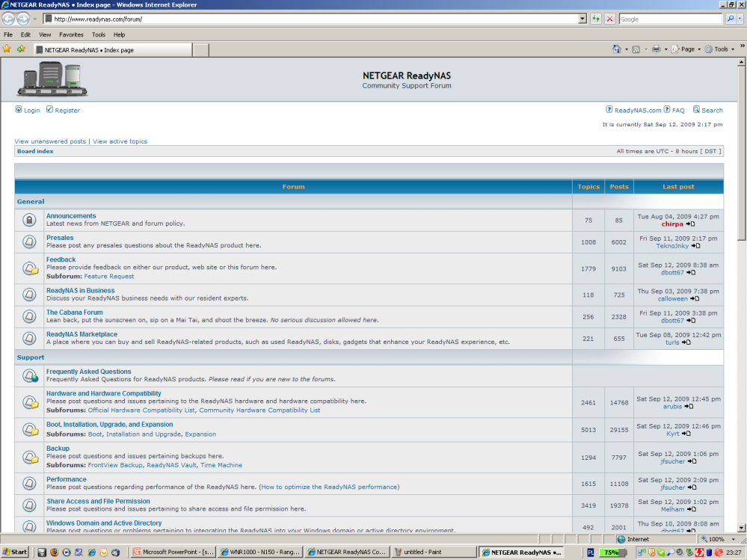
Task: Click the NETGEAR ReadyNAS devices logo
Action: coord(52,79)
